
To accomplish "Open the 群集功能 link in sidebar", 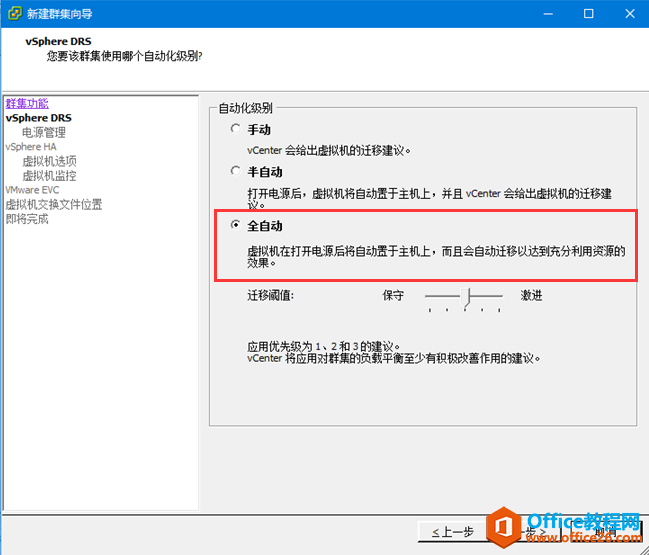I will pyautogui.click(x=27, y=103).
